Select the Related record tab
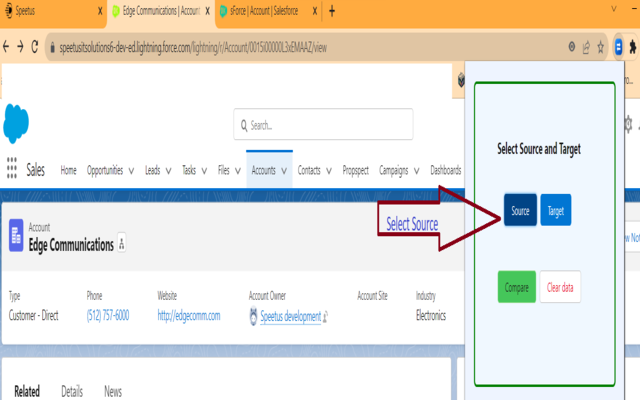Screen dimensions: 640x400 pyautogui.click(x=27, y=391)
